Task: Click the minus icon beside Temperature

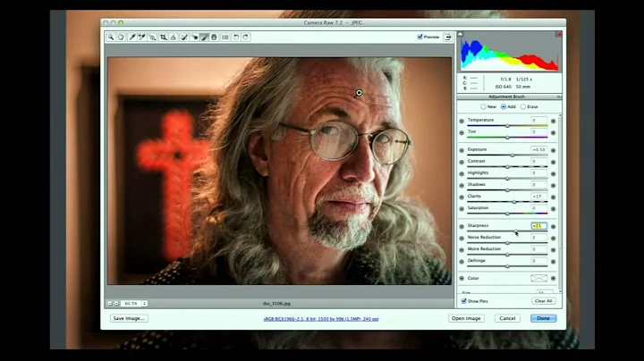Action: pyautogui.click(x=462, y=121)
